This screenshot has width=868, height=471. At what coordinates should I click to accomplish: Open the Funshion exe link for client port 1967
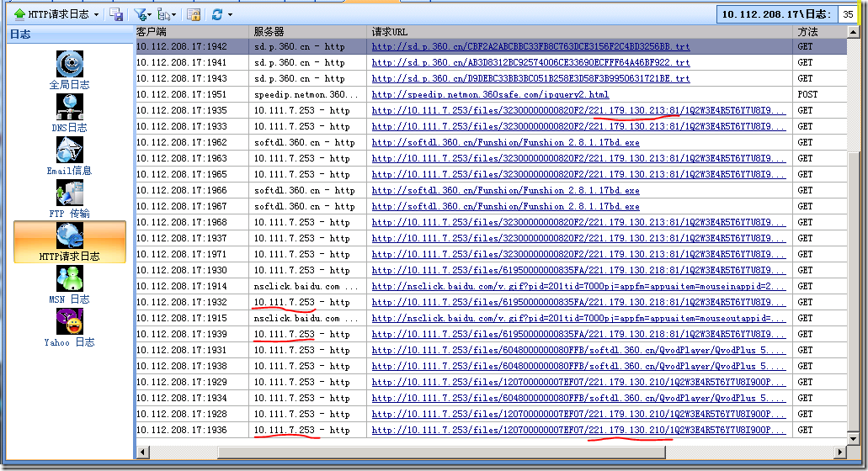click(x=505, y=206)
